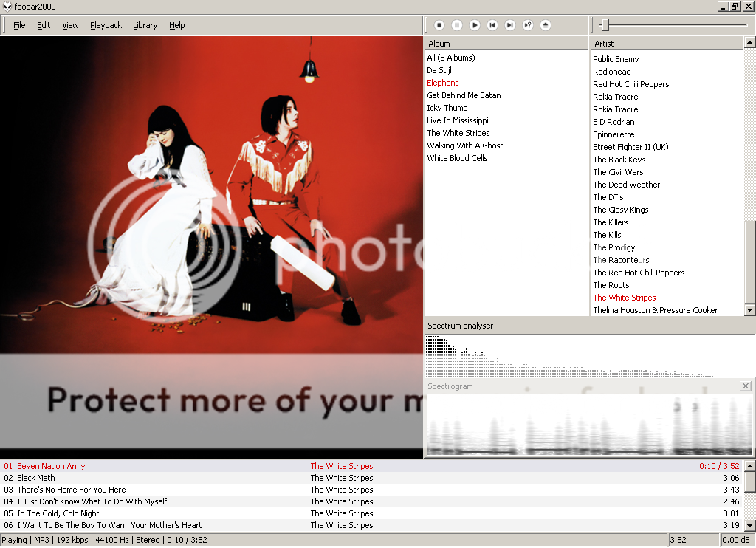This screenshot has height=548, width=756.
Task: Select the album De Stijl
Action: tap(441, 69)
